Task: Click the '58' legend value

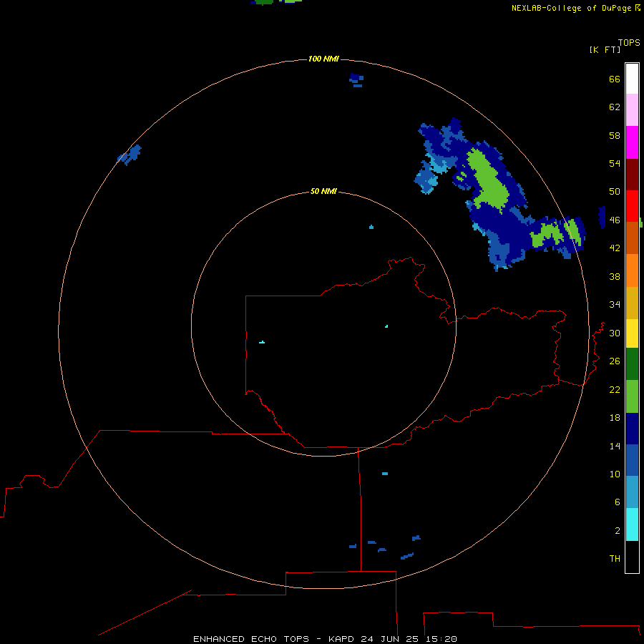Action: pos(615,135)
